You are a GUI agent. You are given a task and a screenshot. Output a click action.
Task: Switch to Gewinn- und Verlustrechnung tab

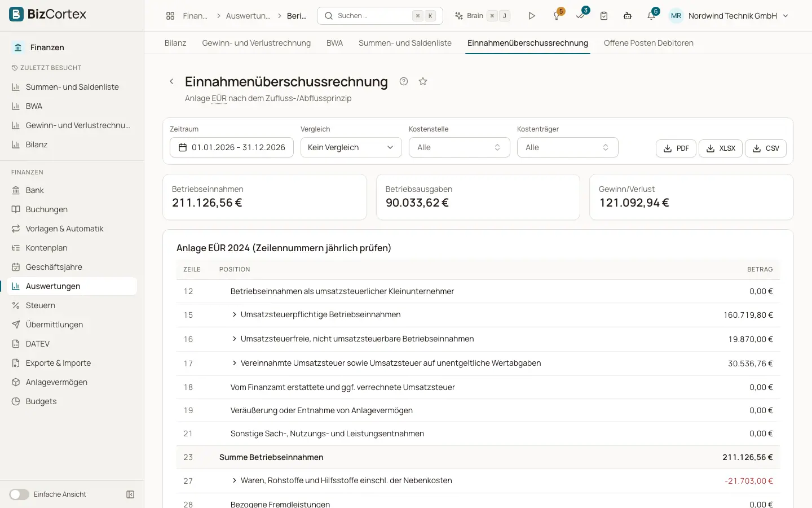[257, 43]
